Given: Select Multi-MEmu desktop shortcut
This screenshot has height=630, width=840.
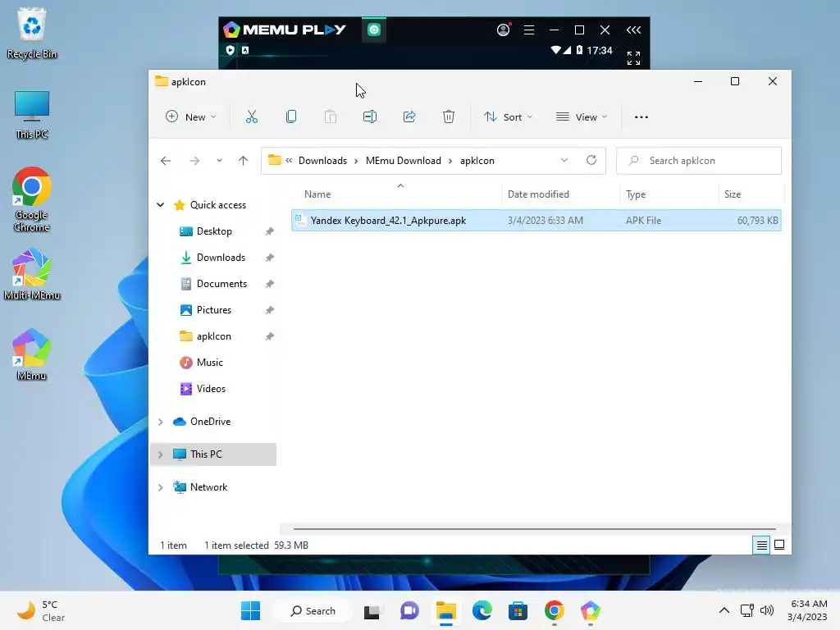Looking at the screenshot, I should [x=32, y=274].
